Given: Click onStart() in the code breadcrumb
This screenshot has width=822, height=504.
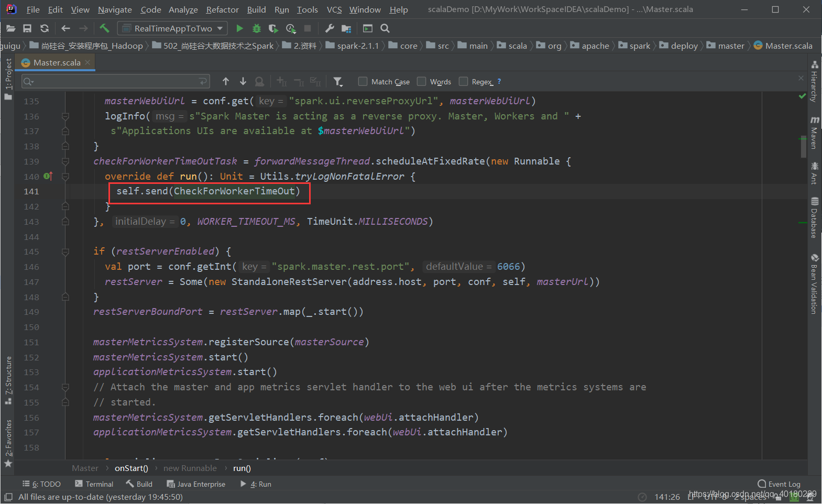Looking at the screenshot, I should coord(131,468).
